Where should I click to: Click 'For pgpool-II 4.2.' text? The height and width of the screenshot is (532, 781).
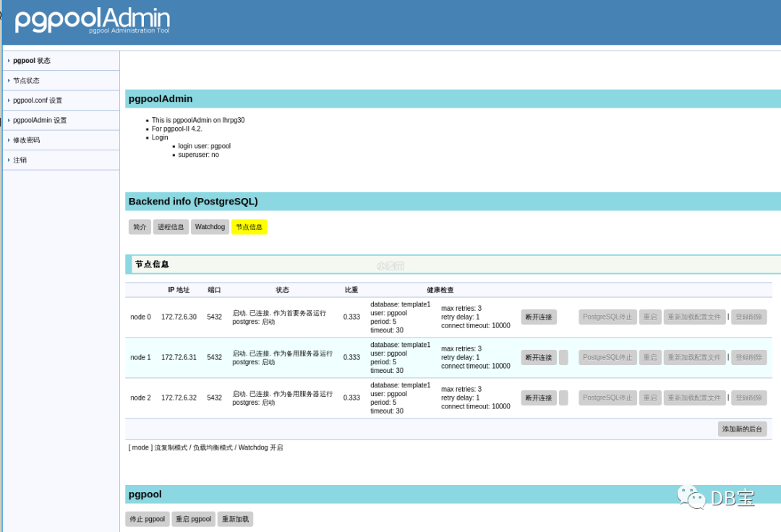point(177,129)
